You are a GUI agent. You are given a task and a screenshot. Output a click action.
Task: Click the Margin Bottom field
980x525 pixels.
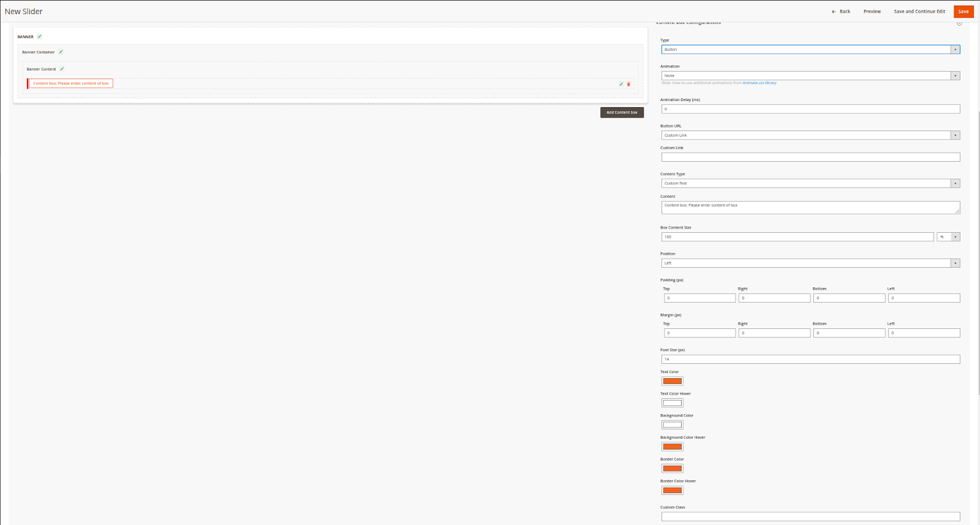(x=849, y=333)
